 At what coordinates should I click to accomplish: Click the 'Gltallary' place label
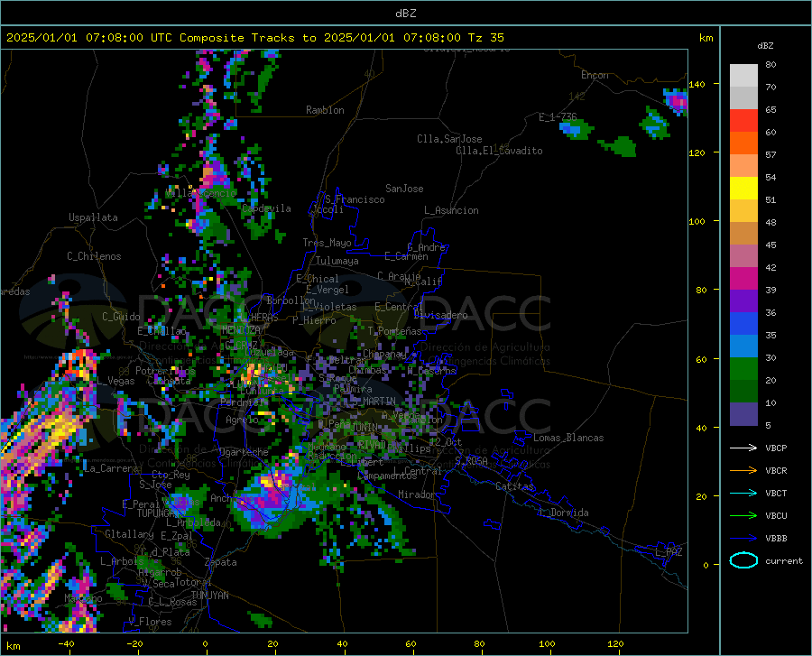click(x=129, y=534)
